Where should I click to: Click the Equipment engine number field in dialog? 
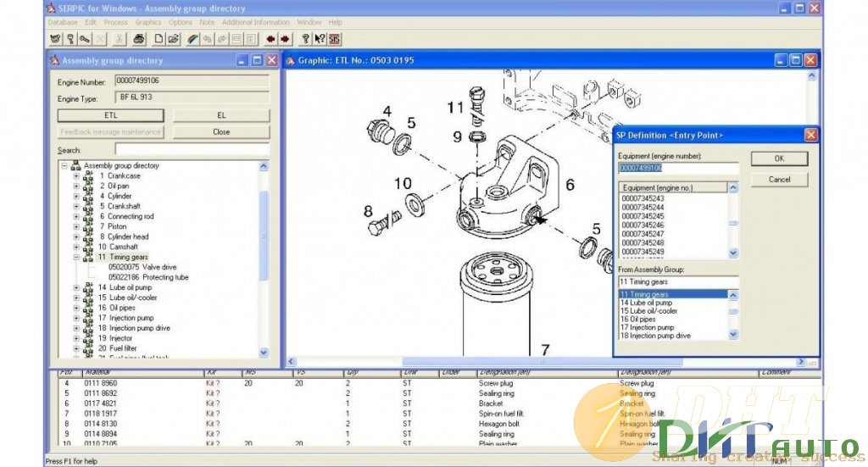(678, 168)
